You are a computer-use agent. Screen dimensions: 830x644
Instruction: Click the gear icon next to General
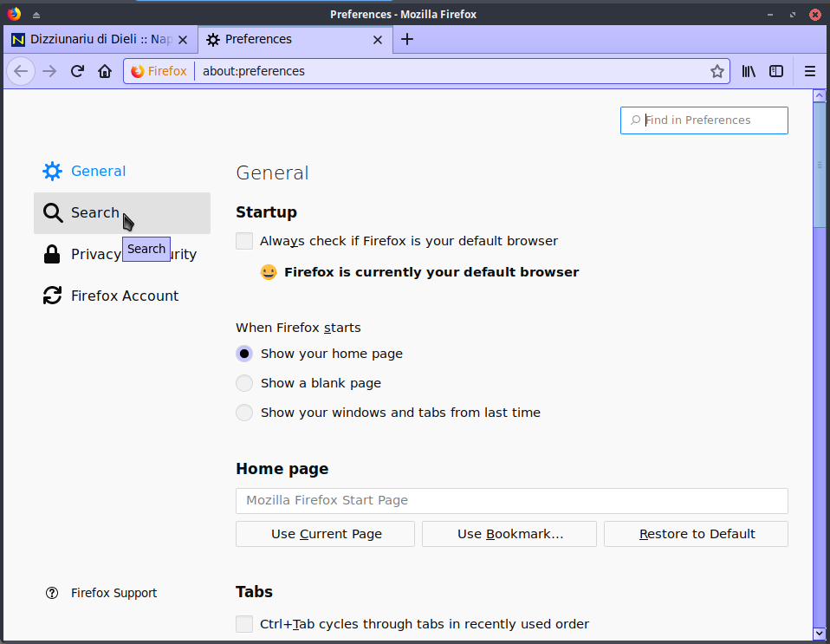pyautogui.click(x=52, y=171)
